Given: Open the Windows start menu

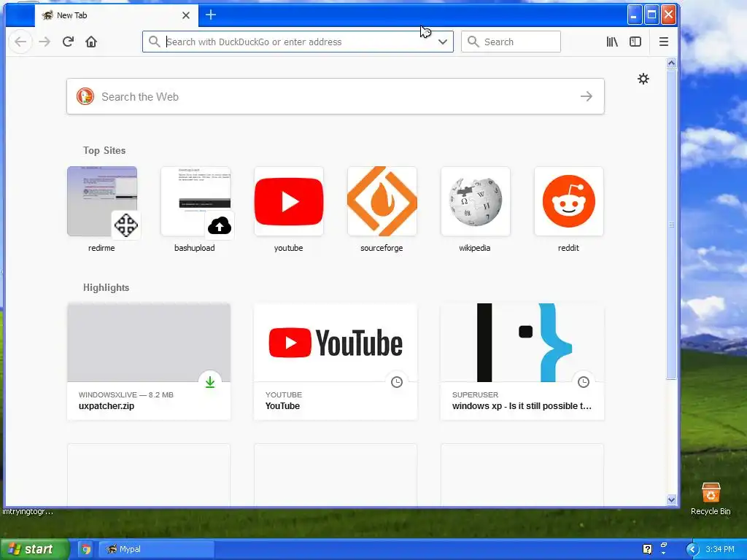Looking at the screenshot, I should coord(34,549).
